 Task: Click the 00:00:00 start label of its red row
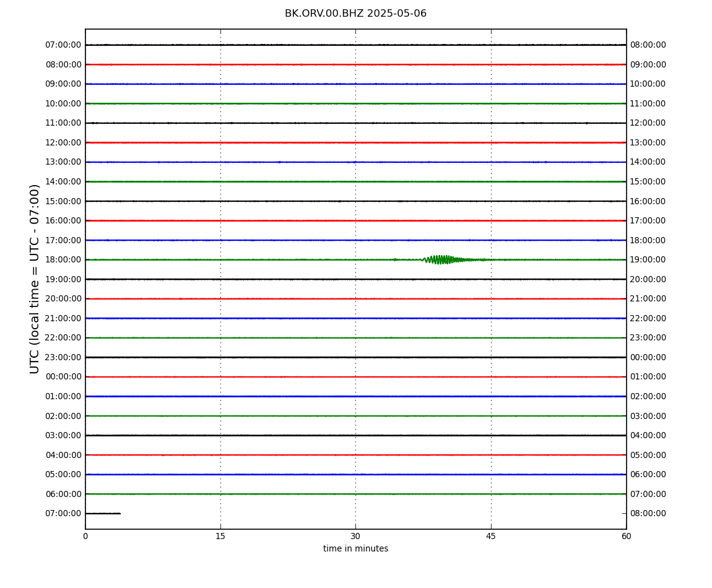(63, 377)
